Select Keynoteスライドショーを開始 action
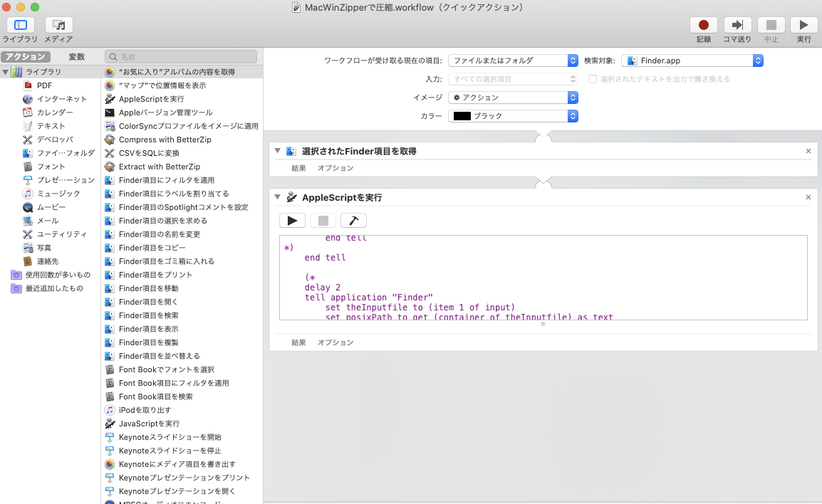The image size is (822, 504). point(170,438)
